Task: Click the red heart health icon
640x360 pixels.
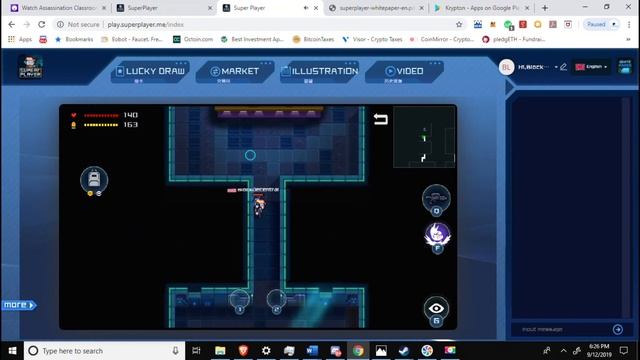Action: [73, 115]
